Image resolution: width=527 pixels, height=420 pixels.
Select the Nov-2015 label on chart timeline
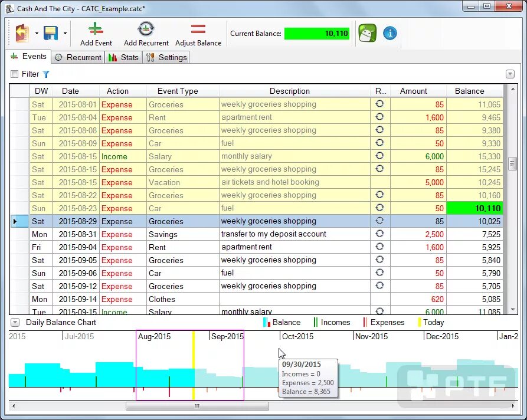371,336
